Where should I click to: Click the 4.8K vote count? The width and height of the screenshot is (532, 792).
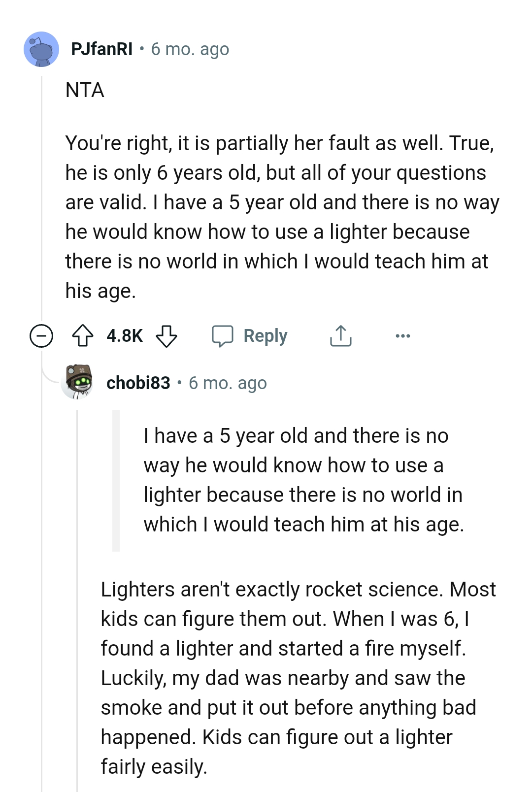(x=124, y=335)
